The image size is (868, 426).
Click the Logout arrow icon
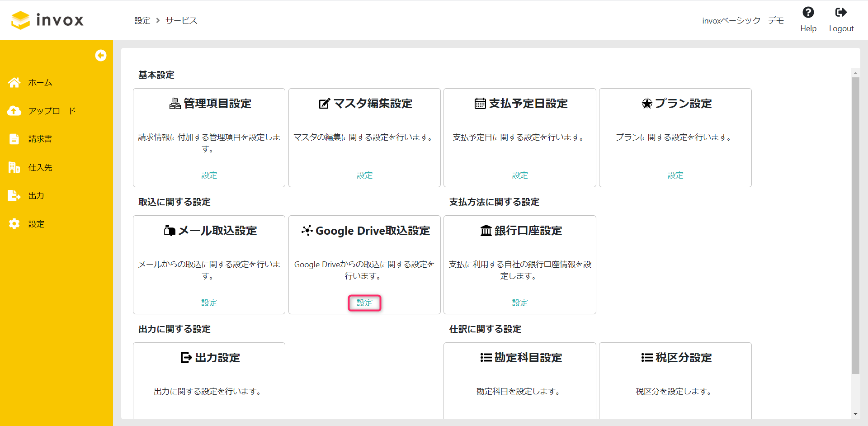841,12
